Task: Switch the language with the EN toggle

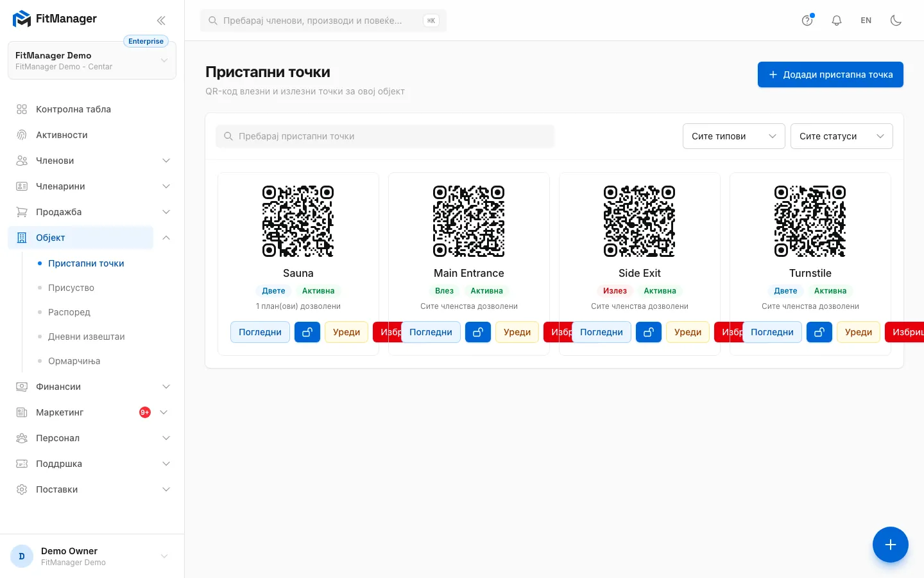Action: coord(866,21)
